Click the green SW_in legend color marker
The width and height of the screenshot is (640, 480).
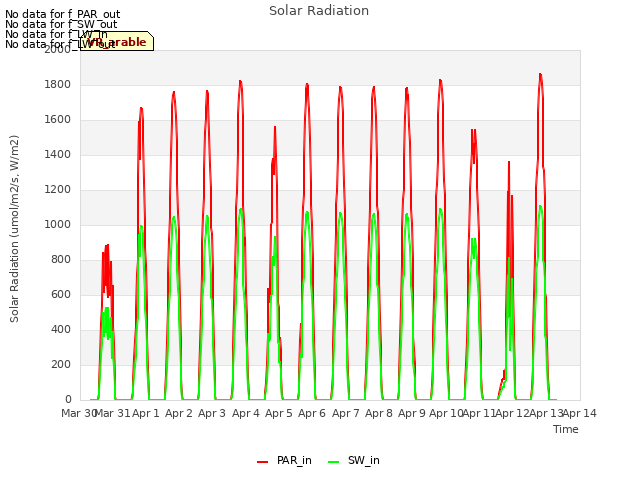tap(333, 462)
